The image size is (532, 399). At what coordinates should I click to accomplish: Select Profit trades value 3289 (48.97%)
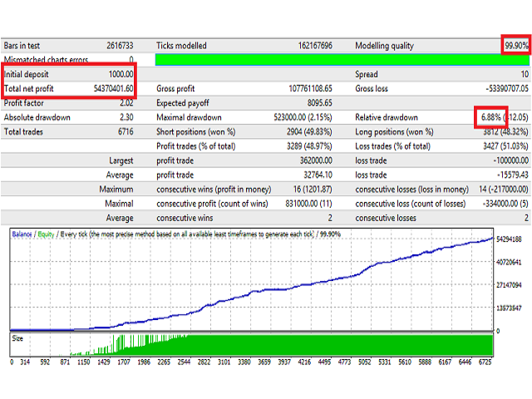[309, 146]
